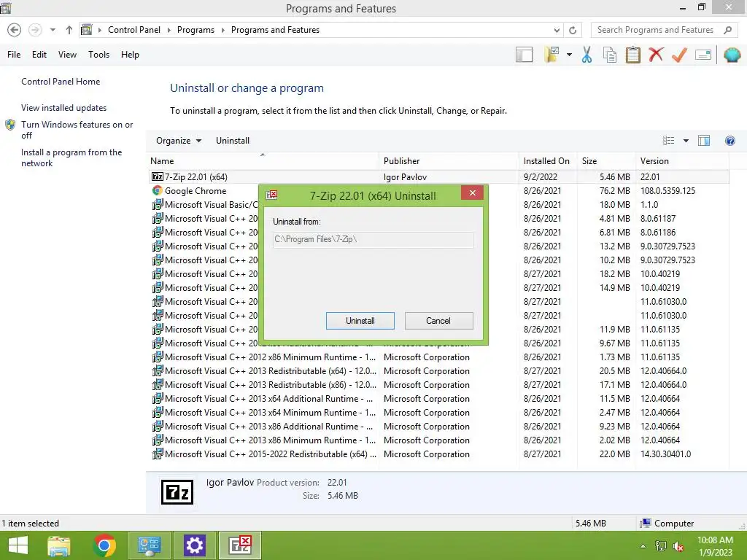Click the Forward navigation arrow
The height and width of the screenshot is (560, 747).
tap(35, 30)
